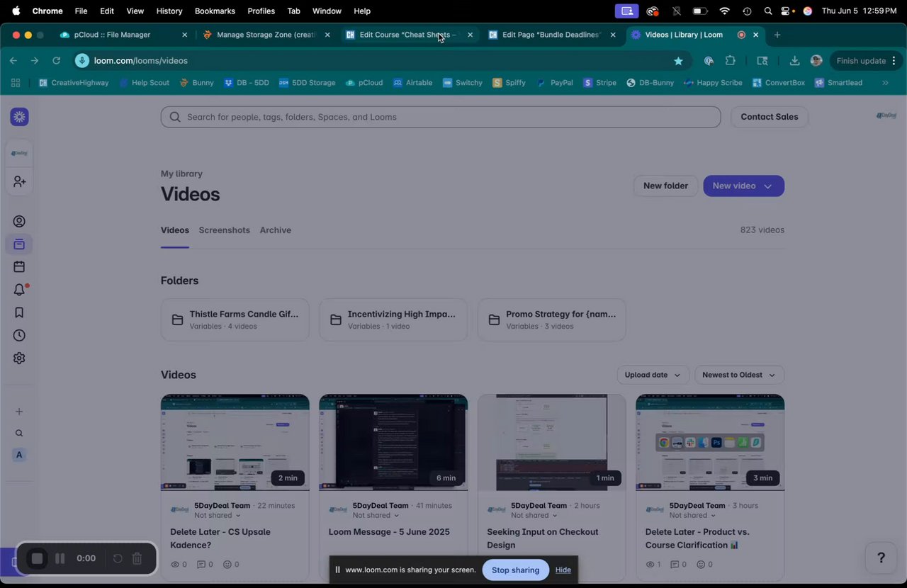Image resolution: width=907 pixels, height=588 pixels.
Task: Delete the recording with the trash icon
Action: click(137, 558)
